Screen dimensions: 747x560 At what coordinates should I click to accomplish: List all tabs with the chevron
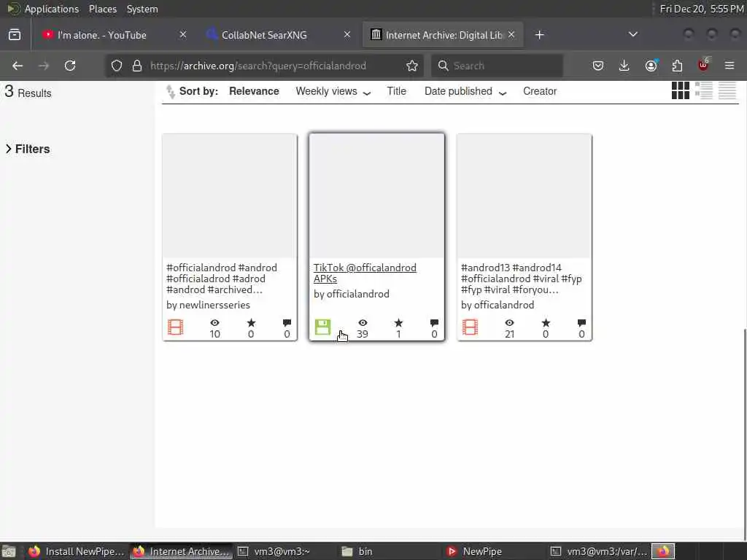click(633, 34)
